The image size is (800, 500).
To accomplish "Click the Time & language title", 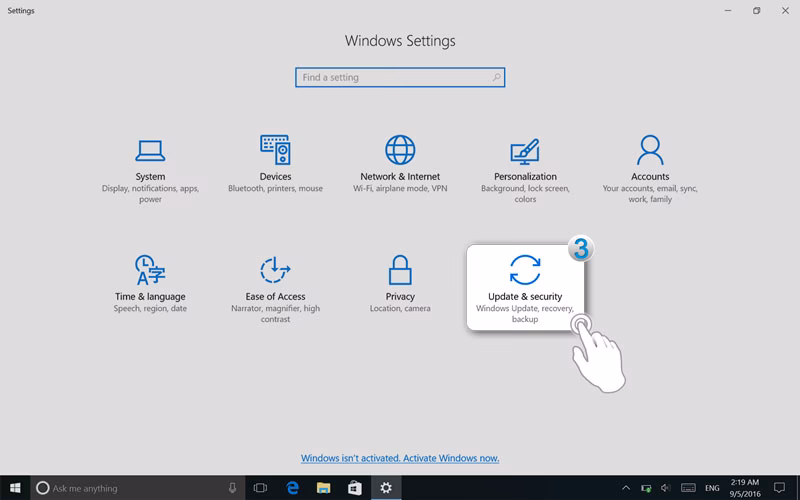I will [x=150, y=296].
